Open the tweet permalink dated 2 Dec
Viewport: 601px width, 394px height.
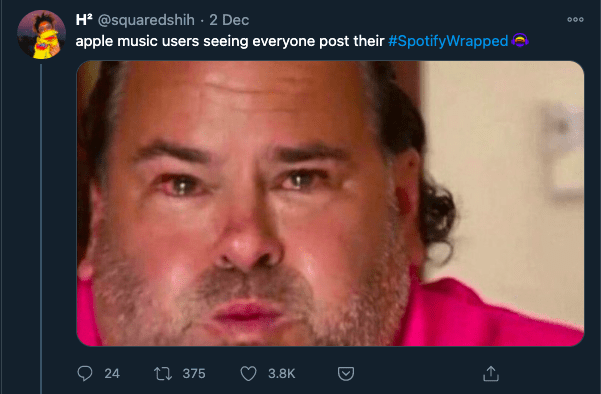point(229,20)
